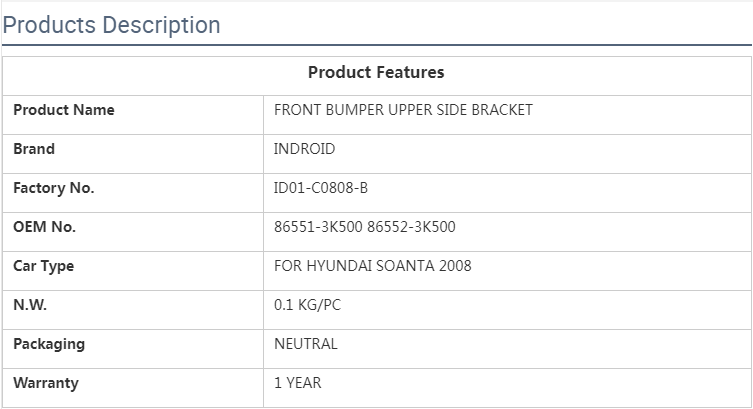Viewport: 753px width, 409px height.
Task: Click the Packaging label cell
Action: click(49, 344)
